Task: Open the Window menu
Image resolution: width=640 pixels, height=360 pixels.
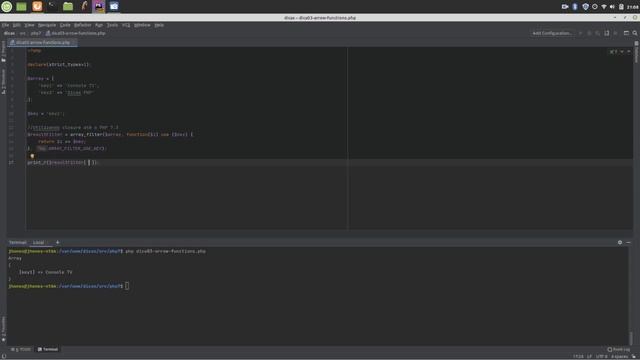Action: coord(142,25)
